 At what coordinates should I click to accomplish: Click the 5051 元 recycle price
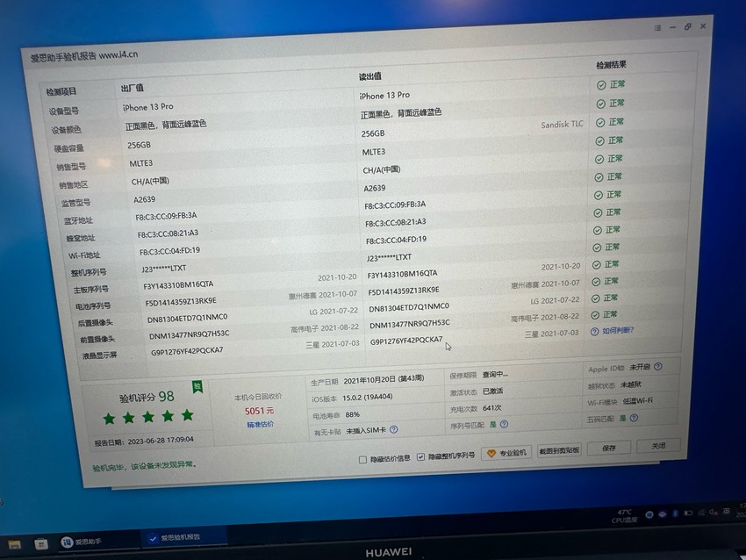pyautogui.click(x=259, y=411)
